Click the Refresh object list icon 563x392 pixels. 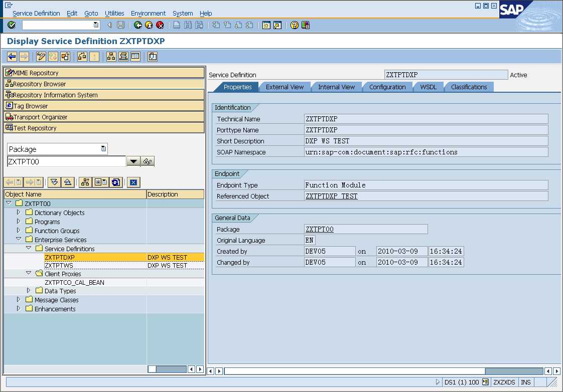coord(115,182)
